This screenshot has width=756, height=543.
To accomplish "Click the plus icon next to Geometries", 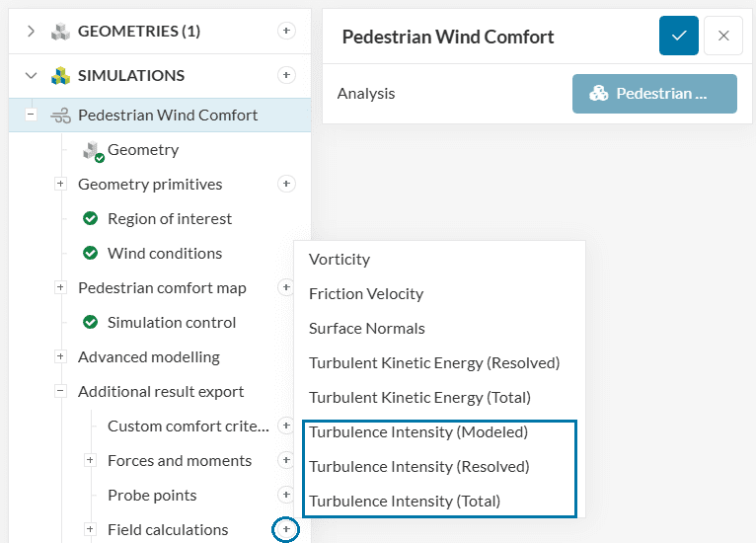I will pos(286,31).
